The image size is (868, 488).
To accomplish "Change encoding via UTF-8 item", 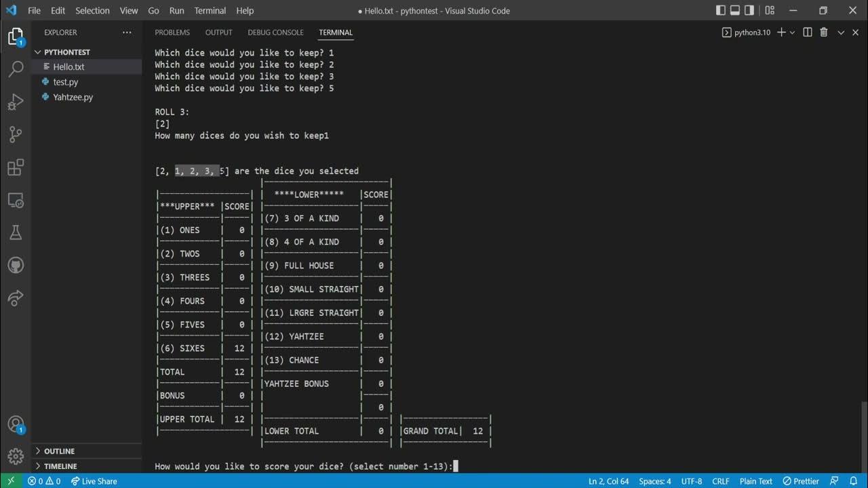I will point(692,481).
